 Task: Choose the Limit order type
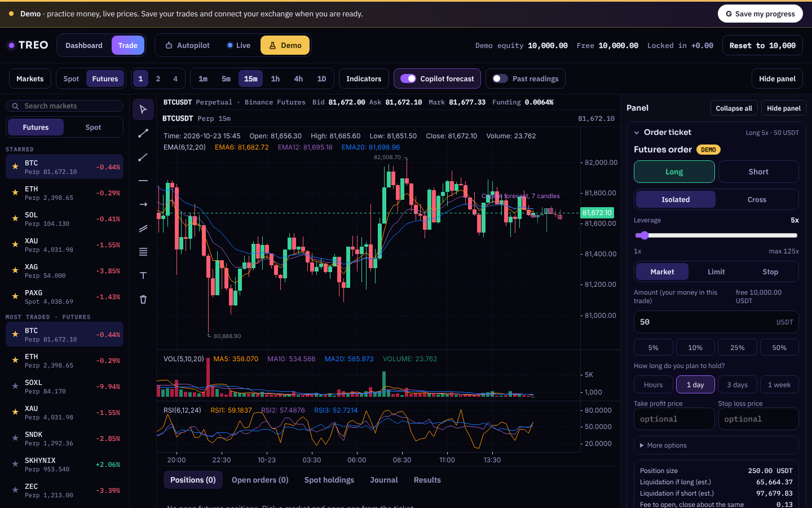click(716, 271)
